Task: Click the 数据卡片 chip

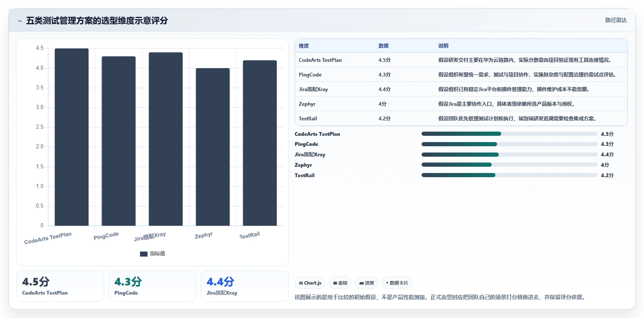Action: tap(397, 283)
